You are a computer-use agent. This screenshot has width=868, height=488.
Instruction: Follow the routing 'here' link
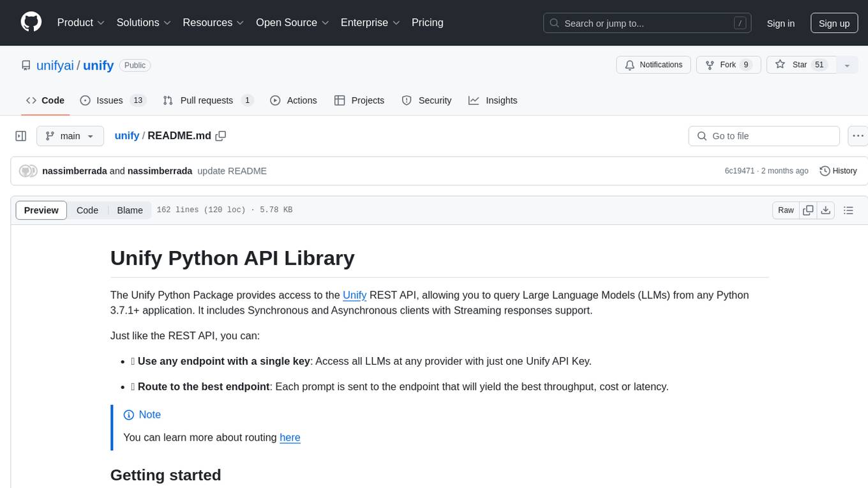pos(290,438)
